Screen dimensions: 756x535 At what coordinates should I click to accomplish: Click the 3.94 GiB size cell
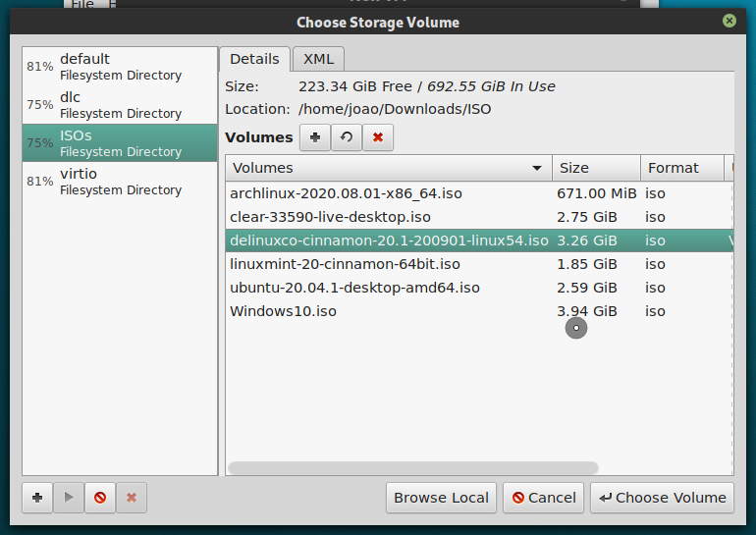[587, 311]
